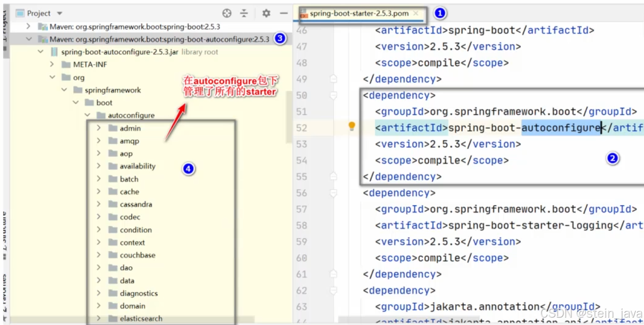Select the cache package folder icon
644x325 pixels.
(x=113, y=191)
